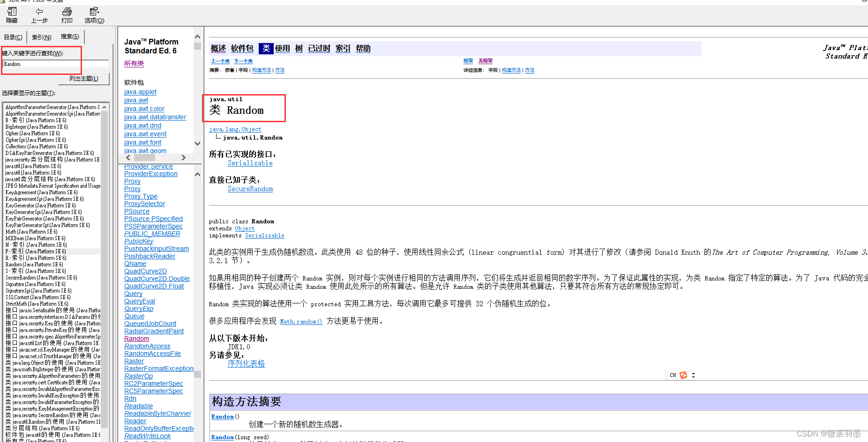The height and width of the screenshot is (442, 868).
Task: Open the 使用 navigation item
Action: pyautogui.click(x=282, y=48)
